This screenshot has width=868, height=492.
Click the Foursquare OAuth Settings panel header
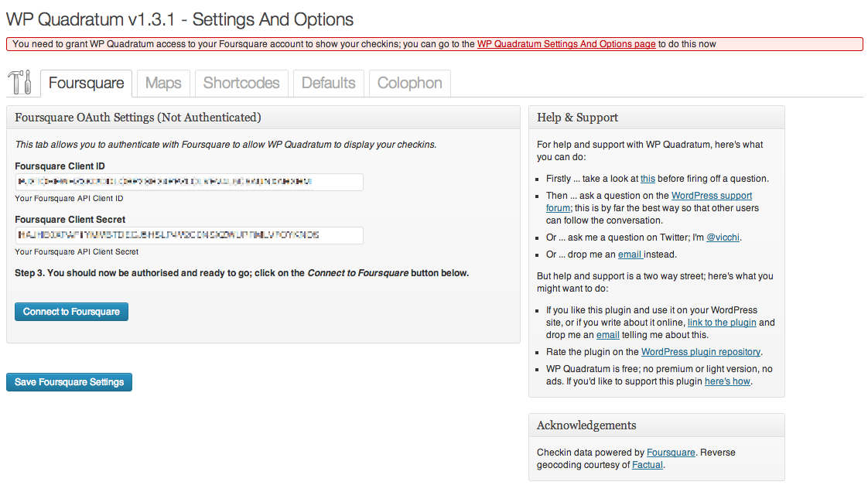[x=263, y=118]
